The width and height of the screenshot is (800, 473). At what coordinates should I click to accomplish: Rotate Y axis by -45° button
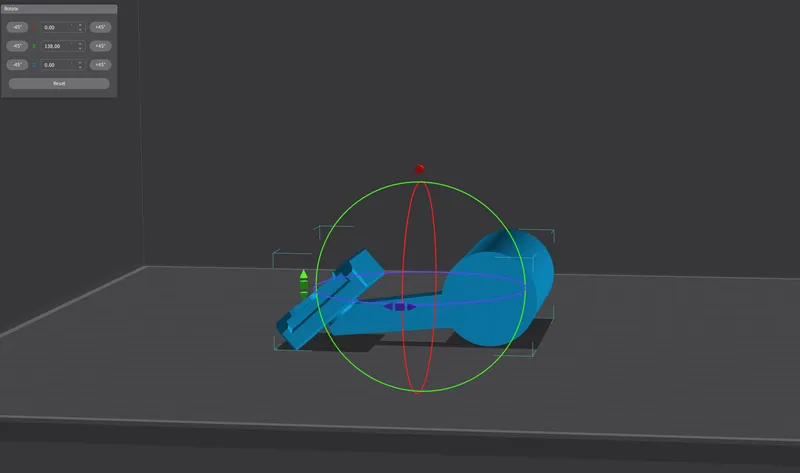click(x=18, y=46)
